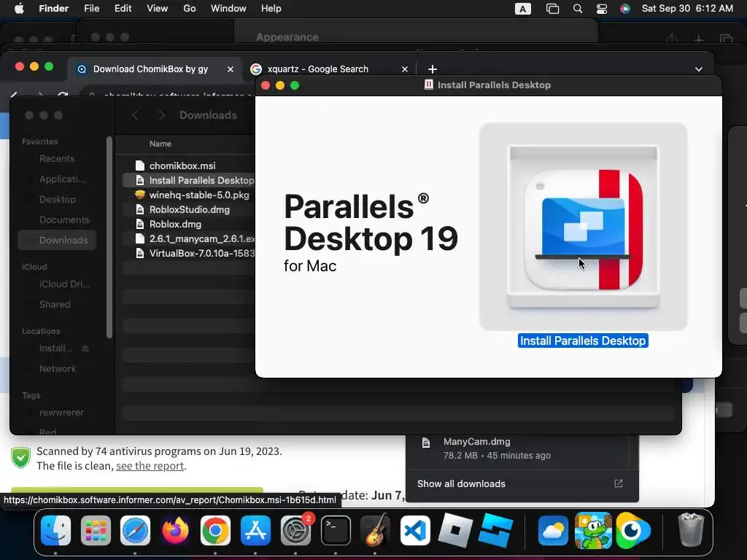Click the input source A icon in menu bar
This screenshot has height=560, width=747.
click(522, 9)
